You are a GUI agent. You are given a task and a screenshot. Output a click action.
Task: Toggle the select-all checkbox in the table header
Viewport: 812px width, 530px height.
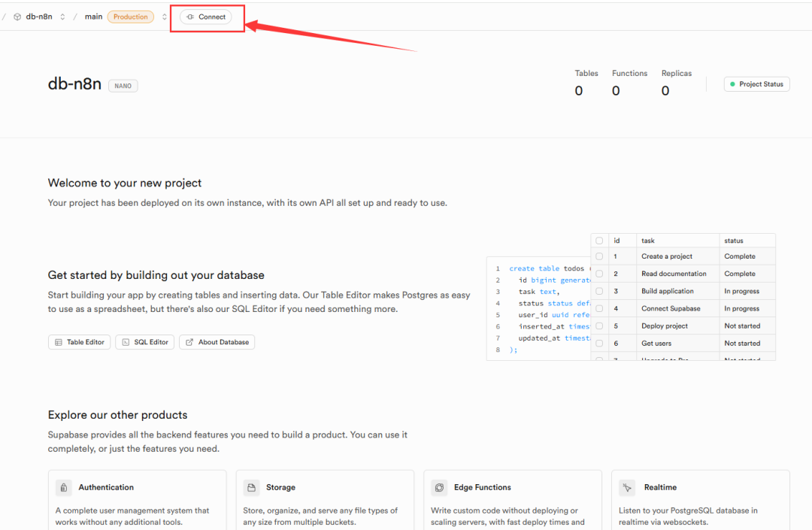pyautogui.click(x=599, y=241)
